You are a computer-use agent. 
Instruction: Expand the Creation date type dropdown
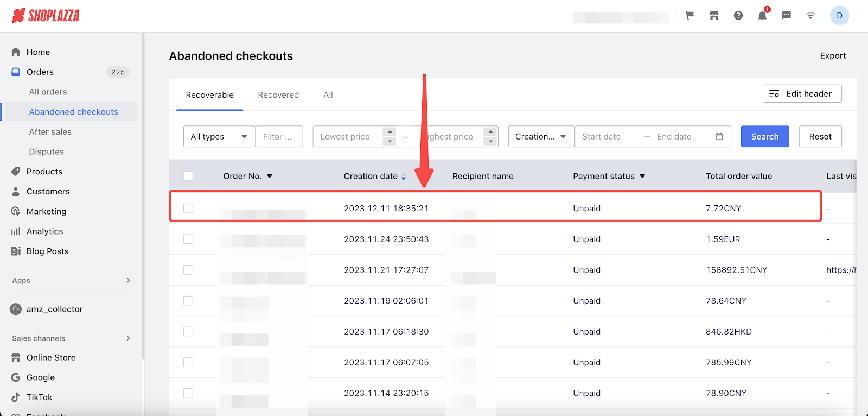(x=540, y=136)
